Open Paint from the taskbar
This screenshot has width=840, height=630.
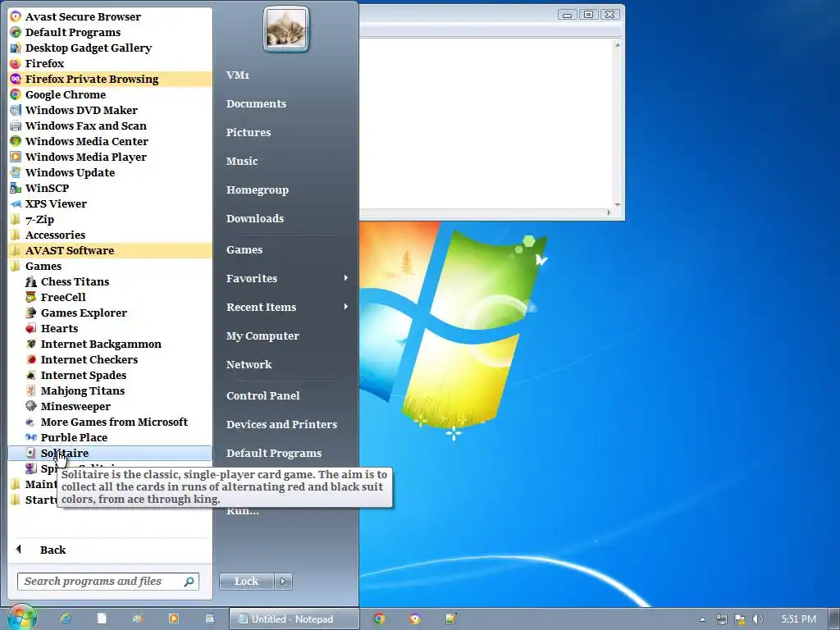(x=137, y=619)
